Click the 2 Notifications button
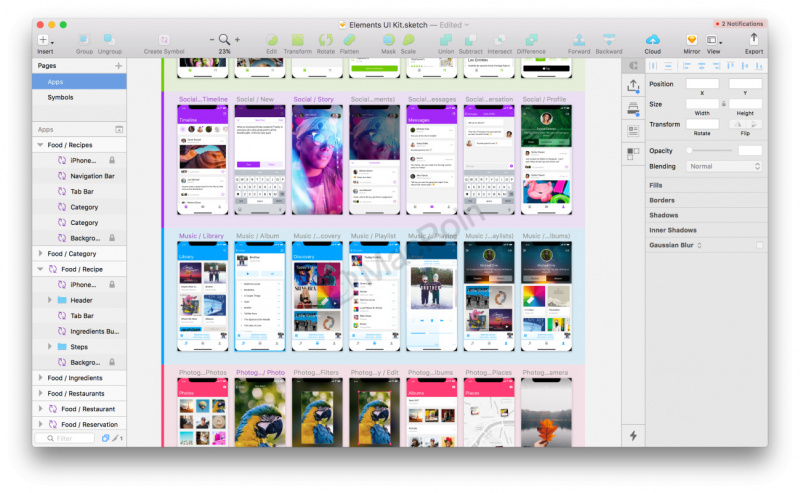The width and height of the screenshot is (800, 493). 740,24
